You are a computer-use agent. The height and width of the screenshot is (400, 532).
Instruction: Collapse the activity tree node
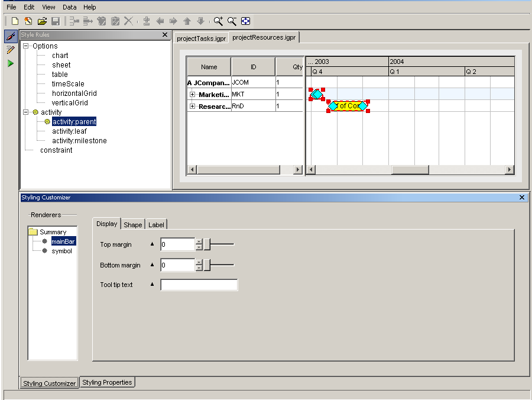point(27,112)
